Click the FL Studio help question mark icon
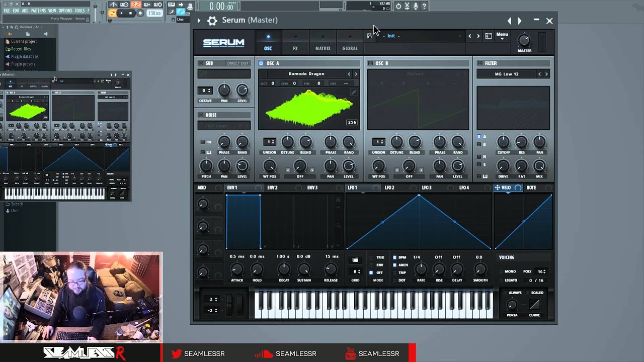This screenshot has height=362, width=644. (424, 6)
